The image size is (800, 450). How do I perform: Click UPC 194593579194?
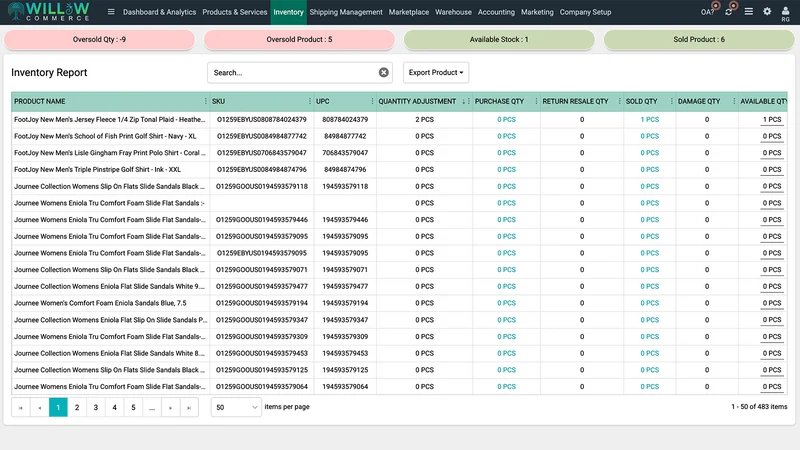click(345, 303)
